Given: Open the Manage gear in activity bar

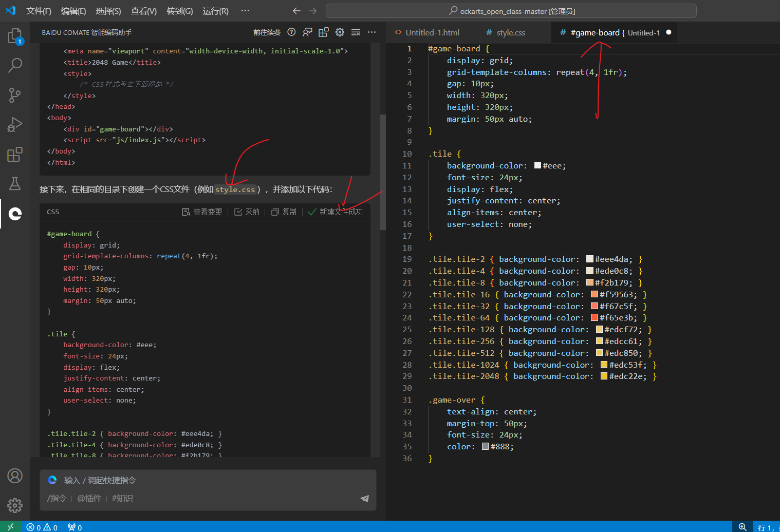Looking at the screenshot, I should click(x=15, y=505).
